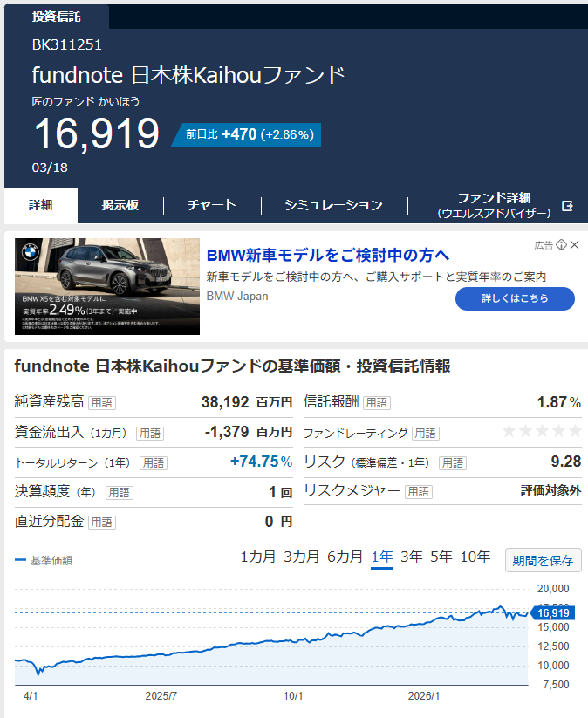Click the 期間を保存 button

(x=543, y=560)
